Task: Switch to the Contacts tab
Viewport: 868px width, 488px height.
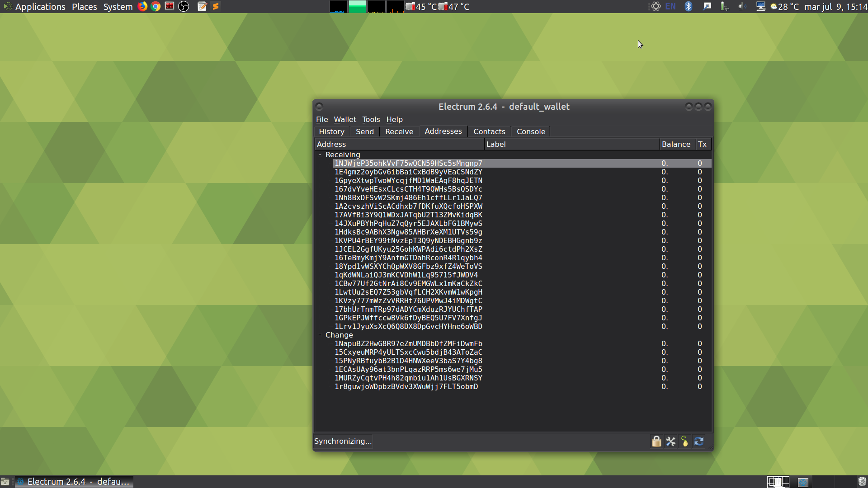Action: click(x=489, y=131)
